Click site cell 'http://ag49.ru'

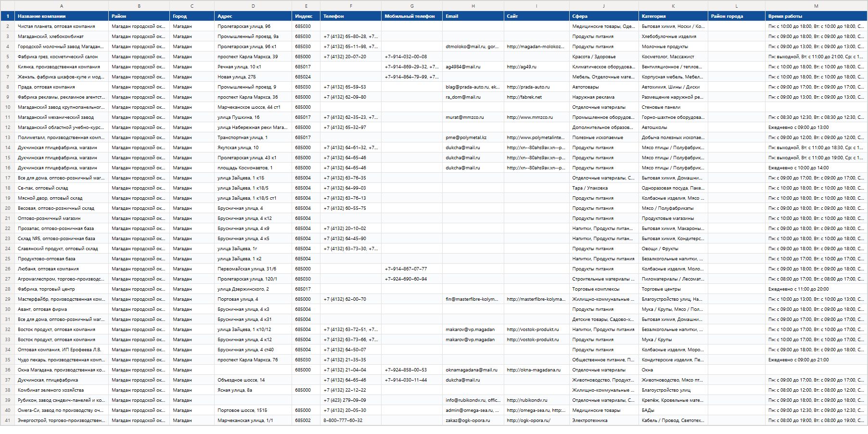click(536, 67)
